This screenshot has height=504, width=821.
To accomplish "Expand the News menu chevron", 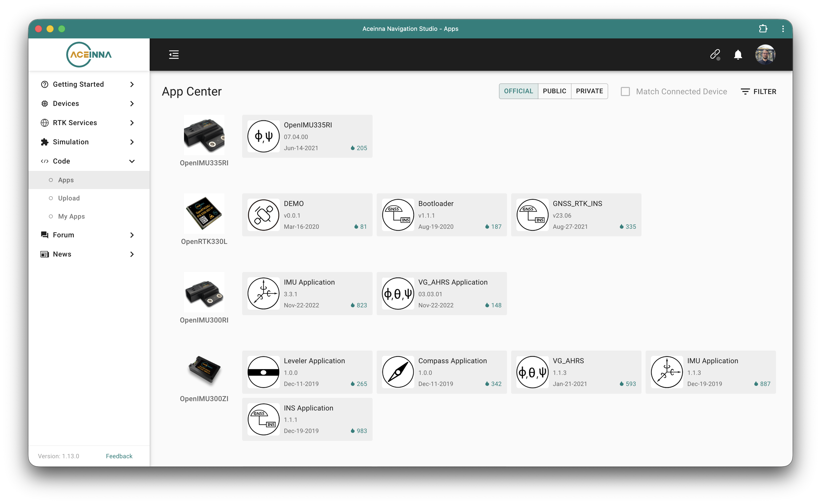I will tap(132, 254).
